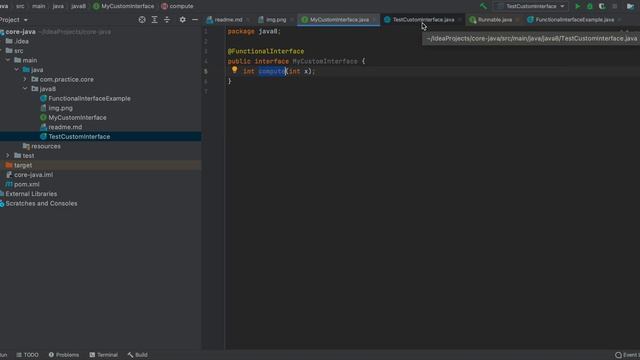This screenshot has width=640, height=360.
Task: Click the Select Opened File target icon
Action: tap(142, 20)
